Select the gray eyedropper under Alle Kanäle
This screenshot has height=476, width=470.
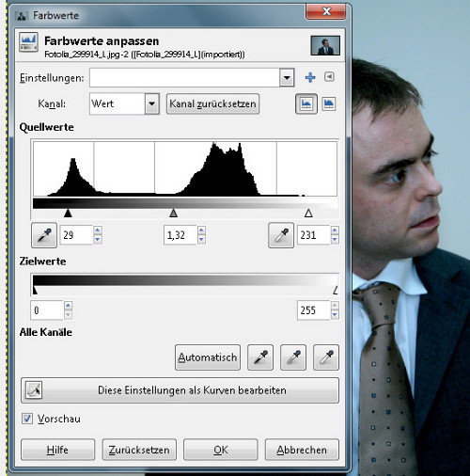(x=293, y=357)
